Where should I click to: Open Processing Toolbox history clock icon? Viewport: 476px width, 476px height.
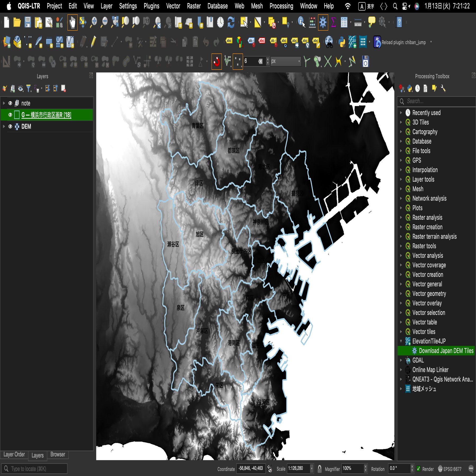point(417,88)
